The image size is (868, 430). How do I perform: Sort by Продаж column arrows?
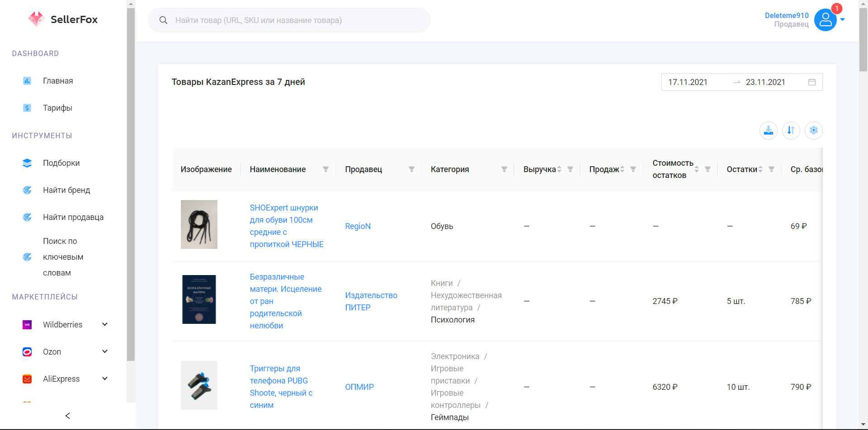[x=622, y=169]
